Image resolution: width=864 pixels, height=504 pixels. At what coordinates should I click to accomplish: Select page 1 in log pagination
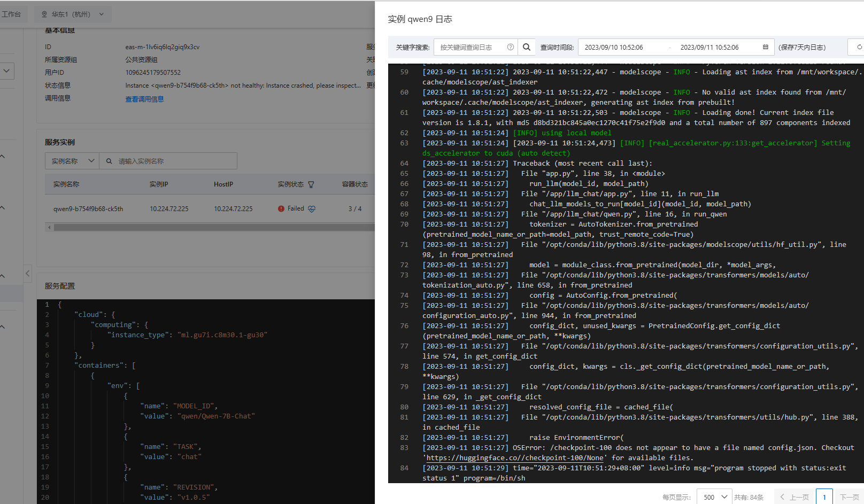coord(824,497)
